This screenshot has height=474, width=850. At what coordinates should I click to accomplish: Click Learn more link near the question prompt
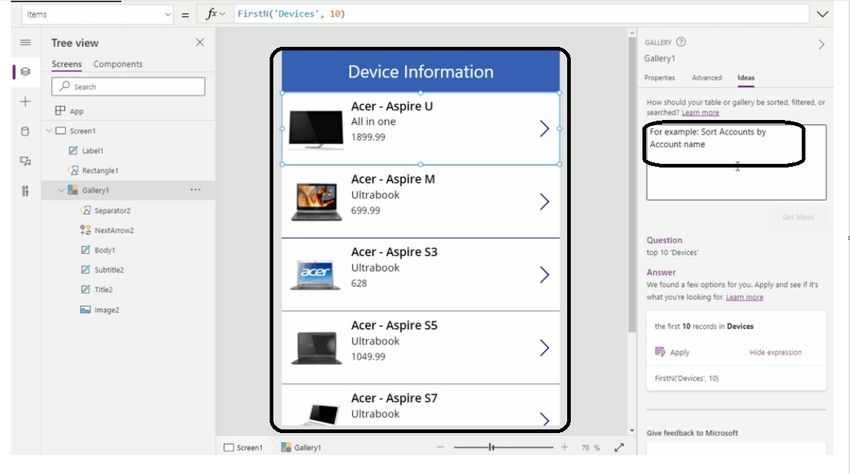[700, 112]
